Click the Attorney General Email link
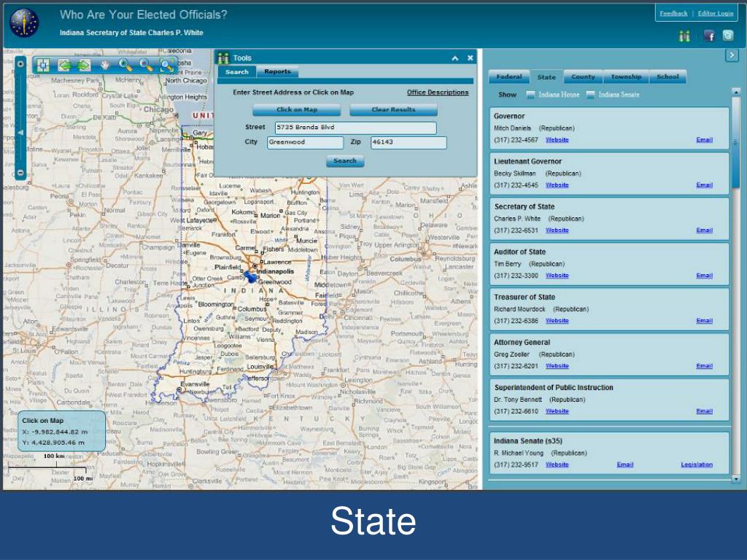 point(704,366)
